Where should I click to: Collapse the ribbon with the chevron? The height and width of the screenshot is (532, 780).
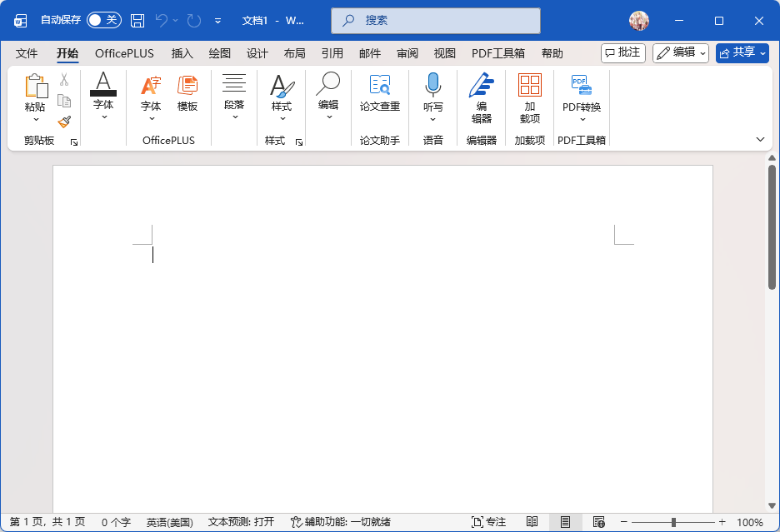point(760,139)
